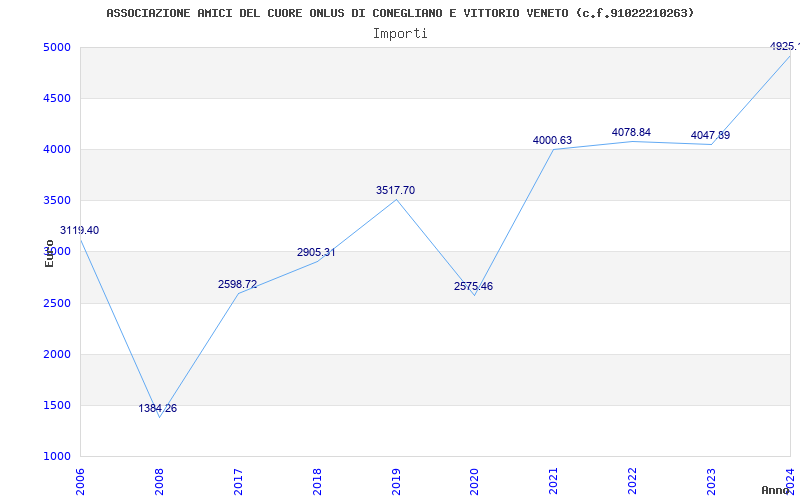Click the x-axis year 2006
The width and height of the screenshot is (800, 500).
81,481
